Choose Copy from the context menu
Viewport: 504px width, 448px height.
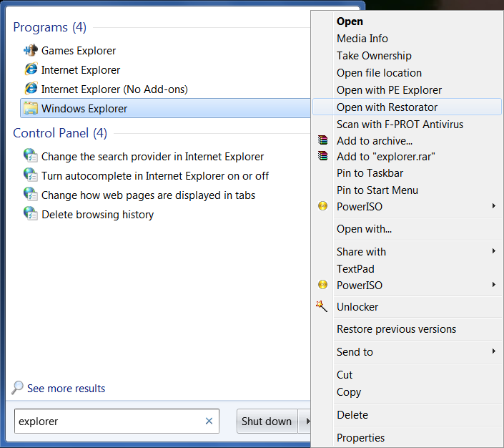349,392
